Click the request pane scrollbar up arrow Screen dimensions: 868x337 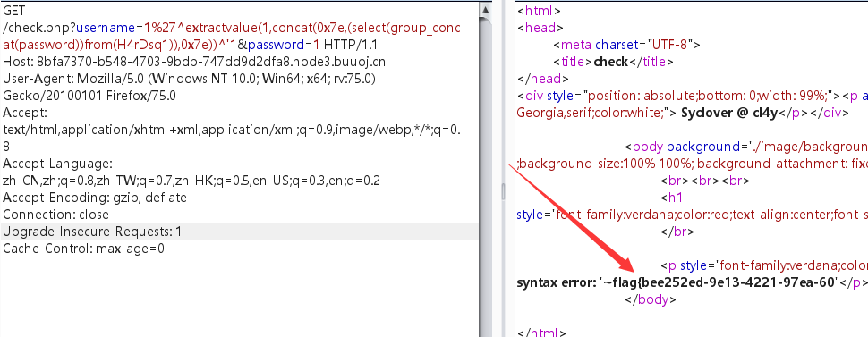486,9
